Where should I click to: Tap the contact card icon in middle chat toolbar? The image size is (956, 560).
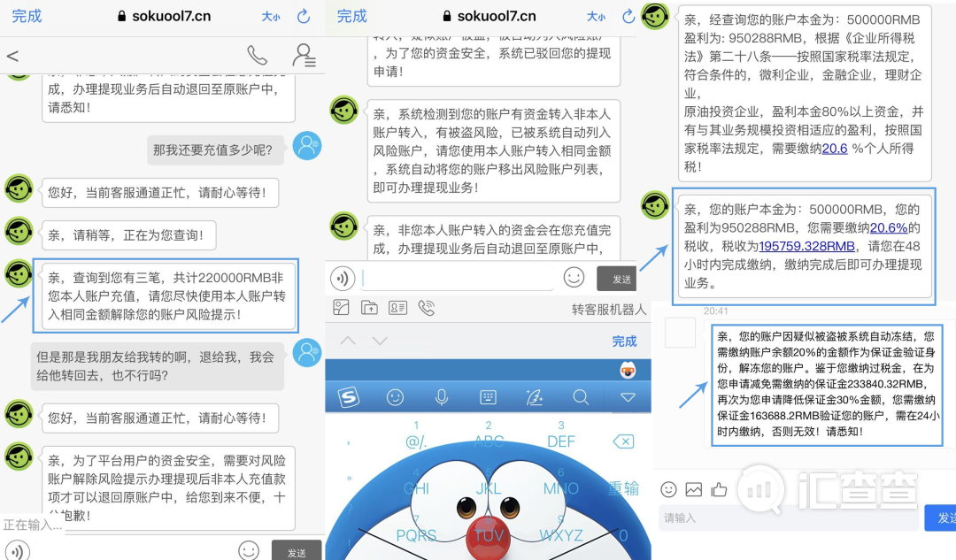point(398,308)
